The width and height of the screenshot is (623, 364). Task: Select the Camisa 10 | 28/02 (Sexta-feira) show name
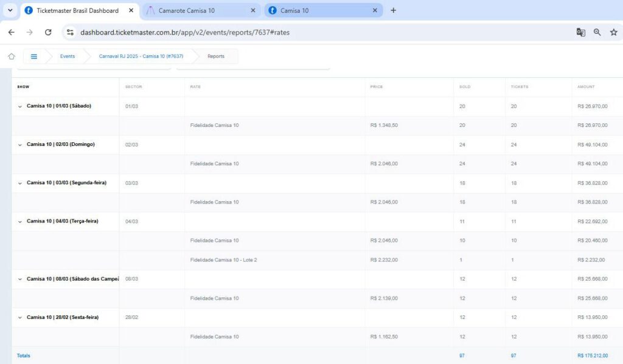(x=63, y=318)
